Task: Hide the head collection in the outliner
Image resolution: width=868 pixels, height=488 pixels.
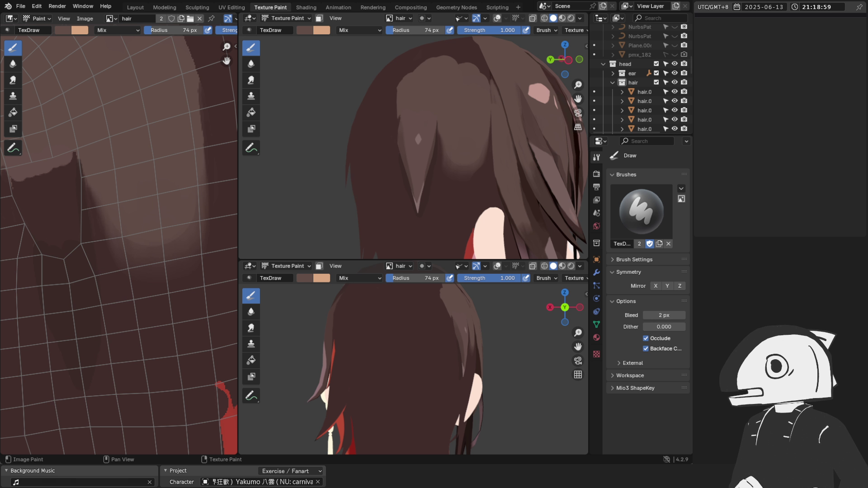Action: point(675,64)
